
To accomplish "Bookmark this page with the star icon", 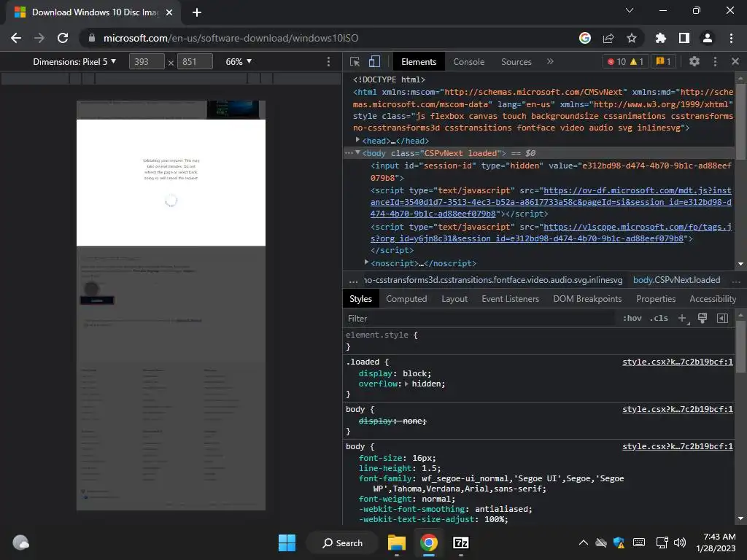I will tap(632, 38).
